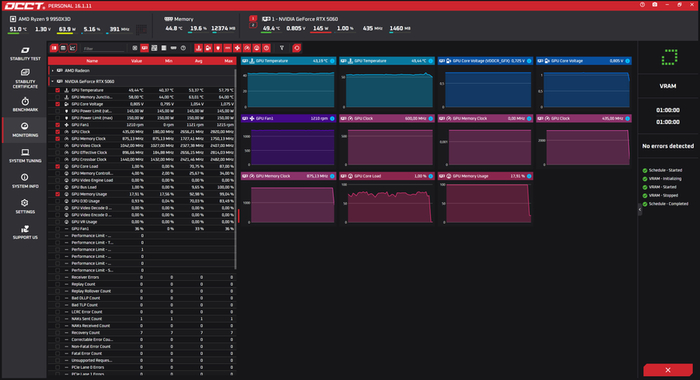
Task: Toggle the load sensor filter icon
Action: coord(257,48)
